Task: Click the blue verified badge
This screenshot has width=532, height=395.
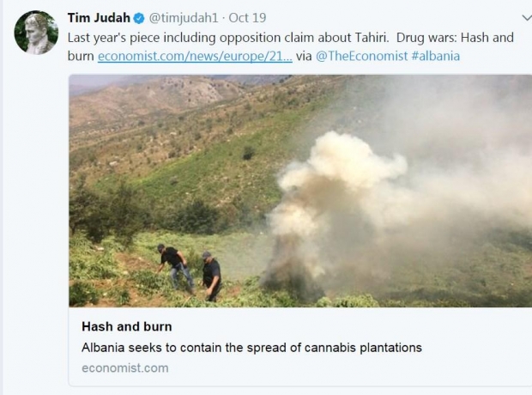Action: [x=139, y=18]
